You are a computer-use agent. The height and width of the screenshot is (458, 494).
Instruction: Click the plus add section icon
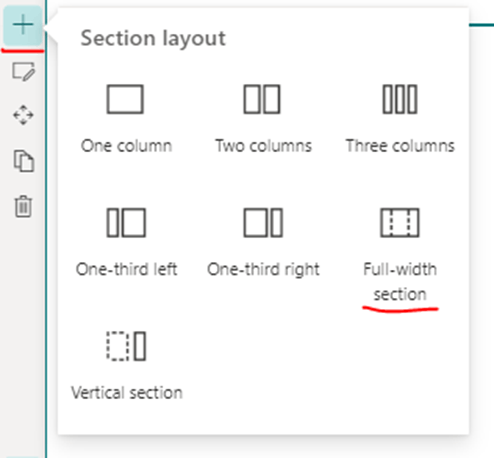(23, 25)
